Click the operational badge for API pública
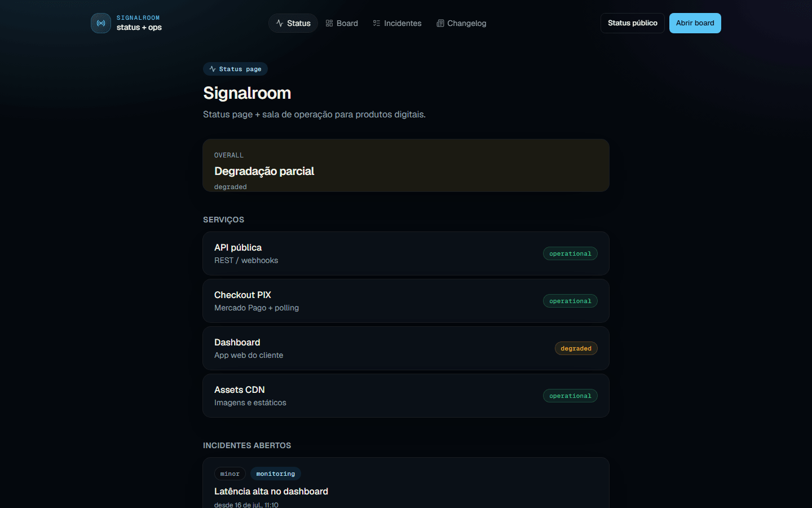812x508 pixels. click(570, 253)
